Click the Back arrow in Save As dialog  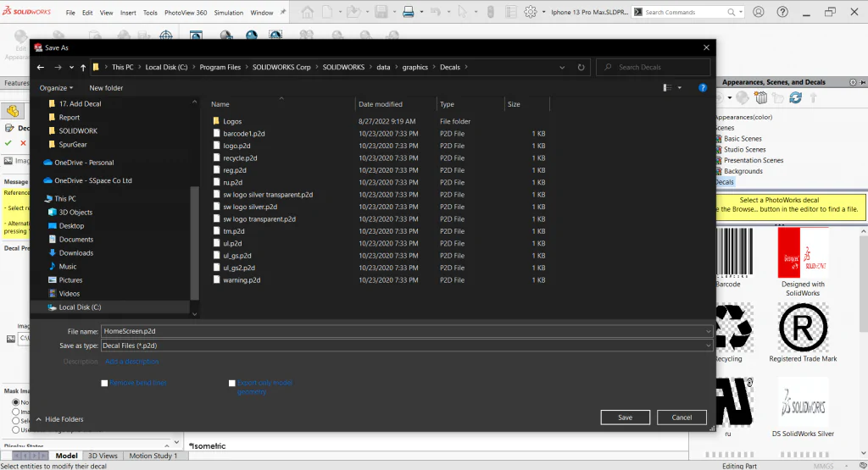41,68
